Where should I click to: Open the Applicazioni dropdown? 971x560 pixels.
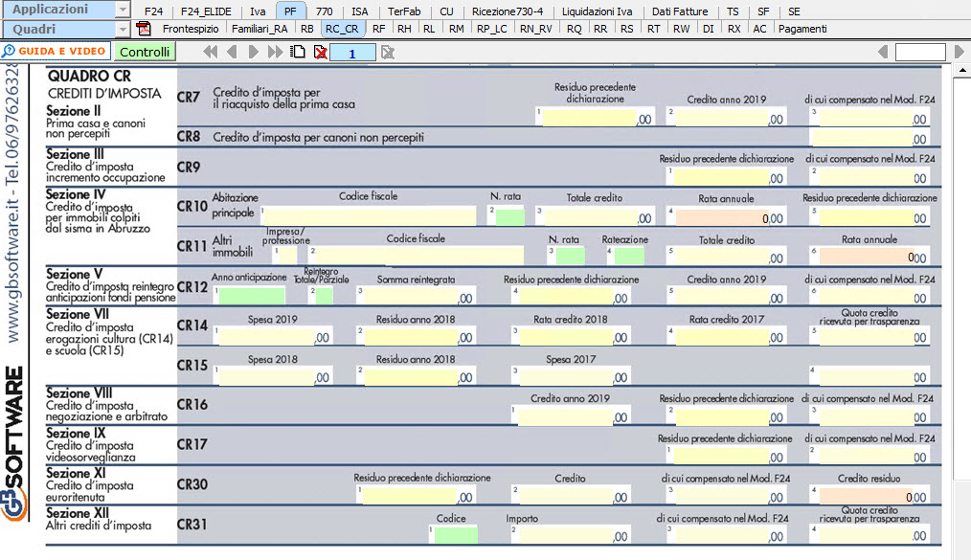tap(122, 10)
